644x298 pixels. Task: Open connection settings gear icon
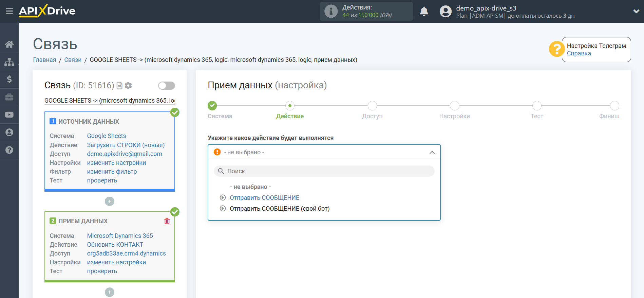coord(128,86)
